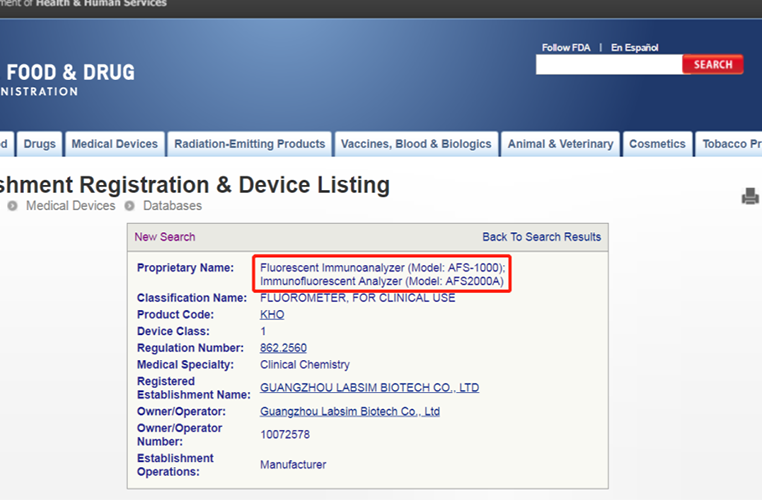
Task: Open regulation number 862.2560
Action: 283,348
